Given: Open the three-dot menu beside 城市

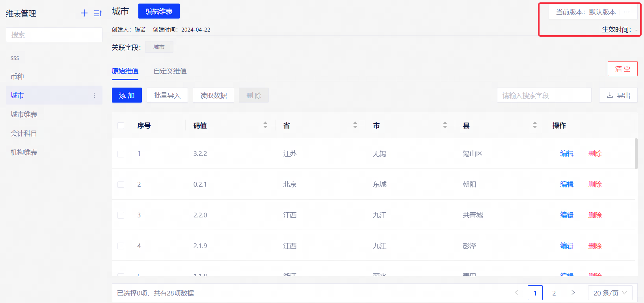Looking at the screenshot, I should pos(94,95).
